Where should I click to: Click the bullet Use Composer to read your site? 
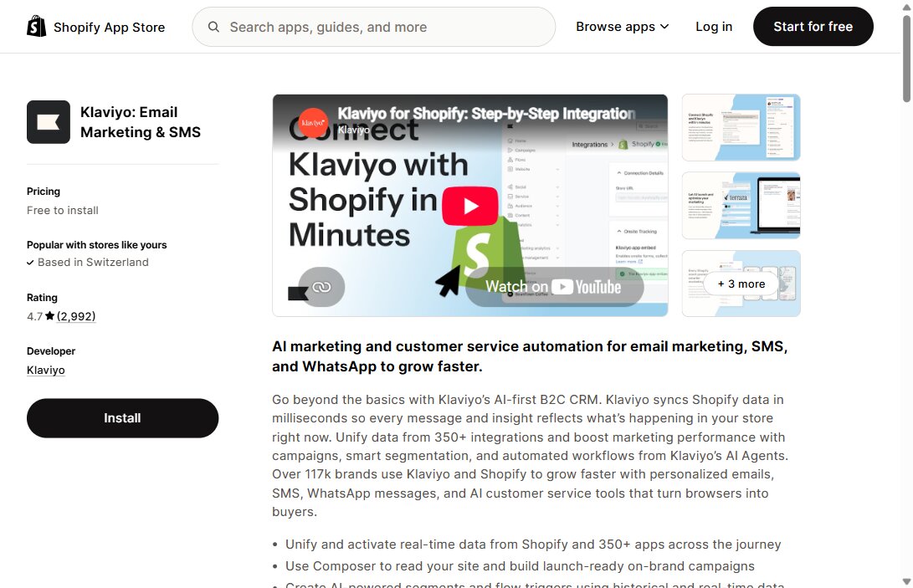click(x=520, y=566)
